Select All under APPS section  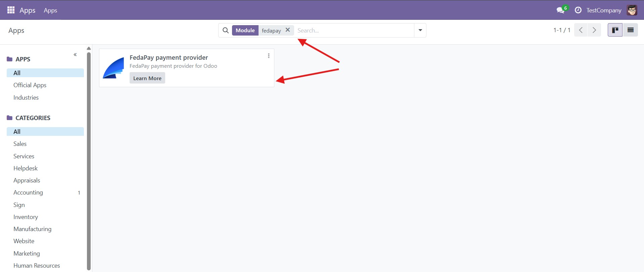pyautogui.click(x=45, y=73)
